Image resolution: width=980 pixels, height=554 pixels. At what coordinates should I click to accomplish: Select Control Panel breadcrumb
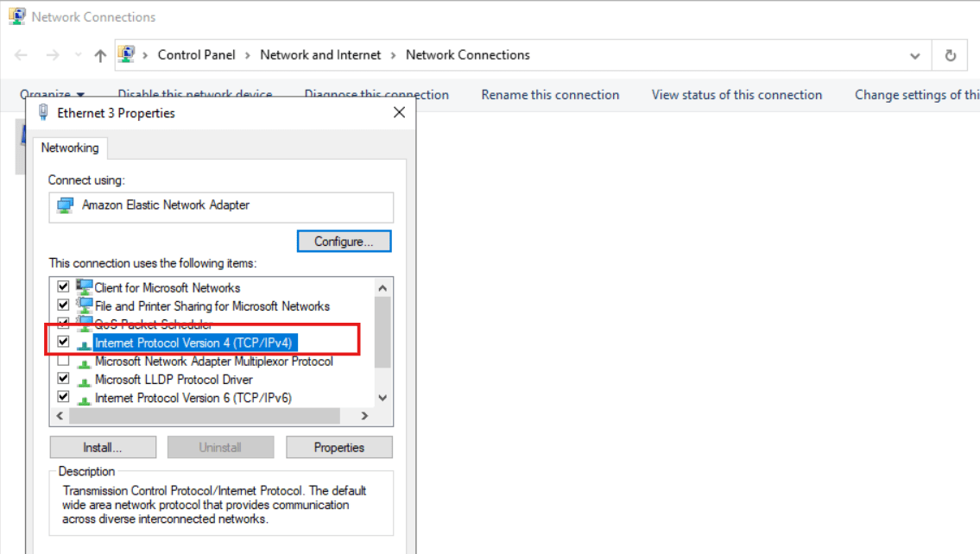196,55
